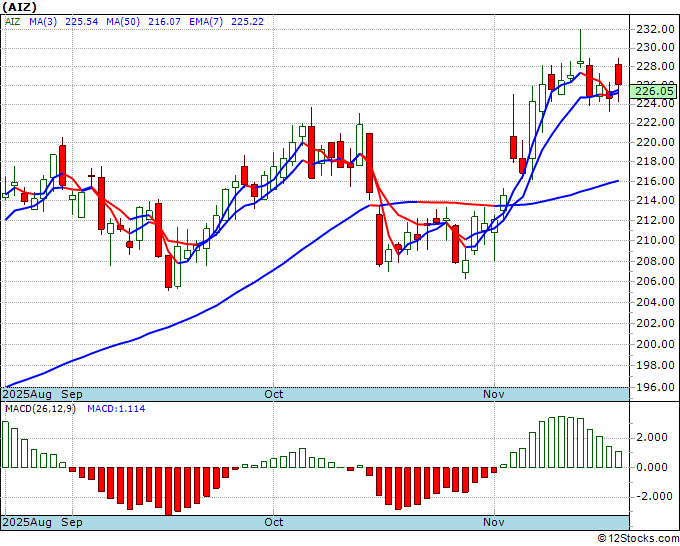Click the 198.00 price axis label
The image size is (680, 546).
[x=655, y=365]
